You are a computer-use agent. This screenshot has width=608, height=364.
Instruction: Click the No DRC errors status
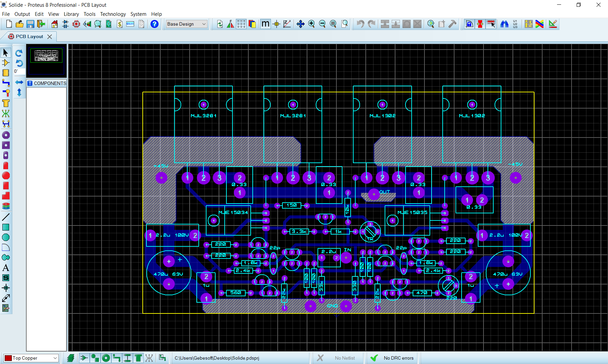[398, 358]
